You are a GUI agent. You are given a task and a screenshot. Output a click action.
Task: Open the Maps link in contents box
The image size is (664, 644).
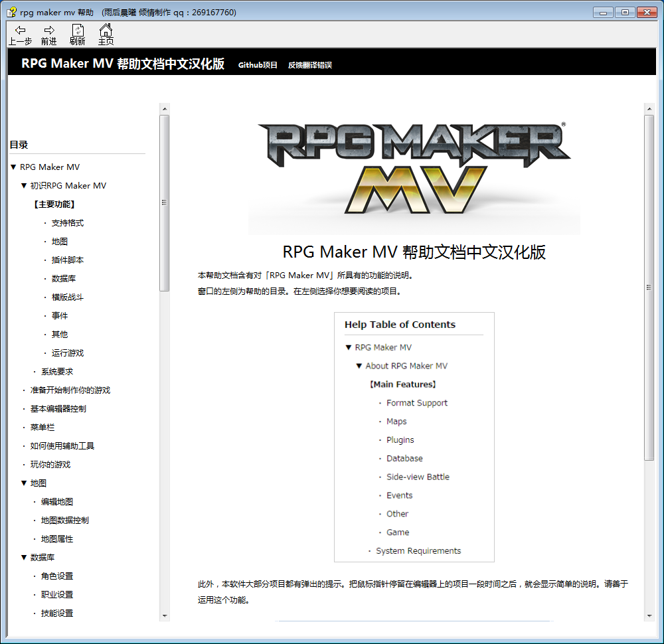tap(396, 422)
